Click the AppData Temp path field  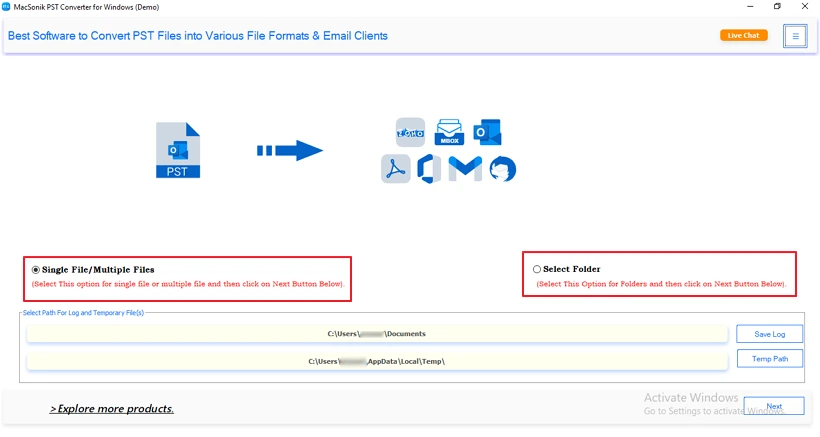pyautogui.click(x=377, y=361)
